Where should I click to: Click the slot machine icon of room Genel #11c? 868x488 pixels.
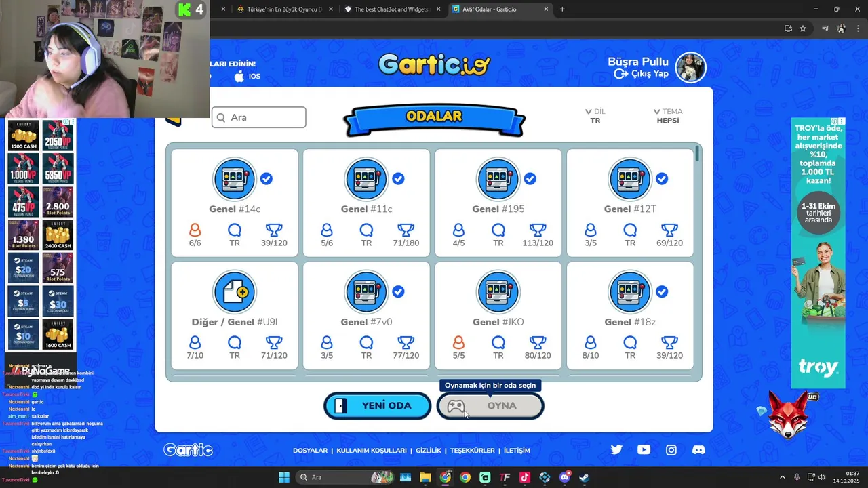pyautogui.click(x=366, y=179)
